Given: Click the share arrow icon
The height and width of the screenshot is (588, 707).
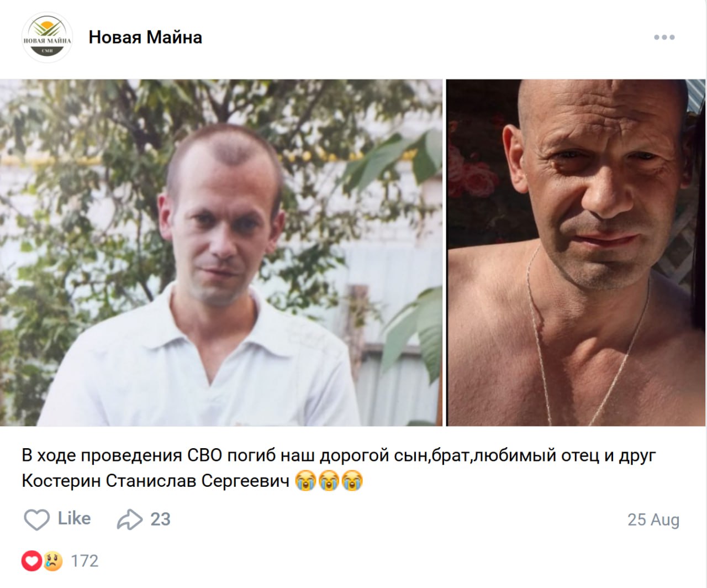Looking at the screenshot, I should [x=130, y=519].
